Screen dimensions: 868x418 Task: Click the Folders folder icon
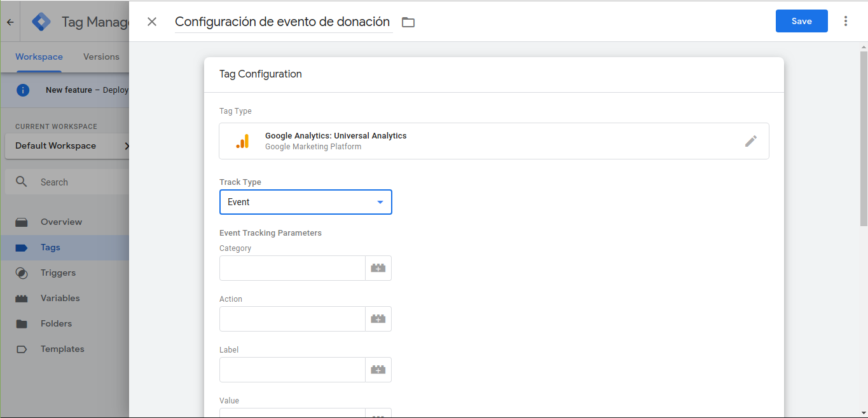(22, 324)
